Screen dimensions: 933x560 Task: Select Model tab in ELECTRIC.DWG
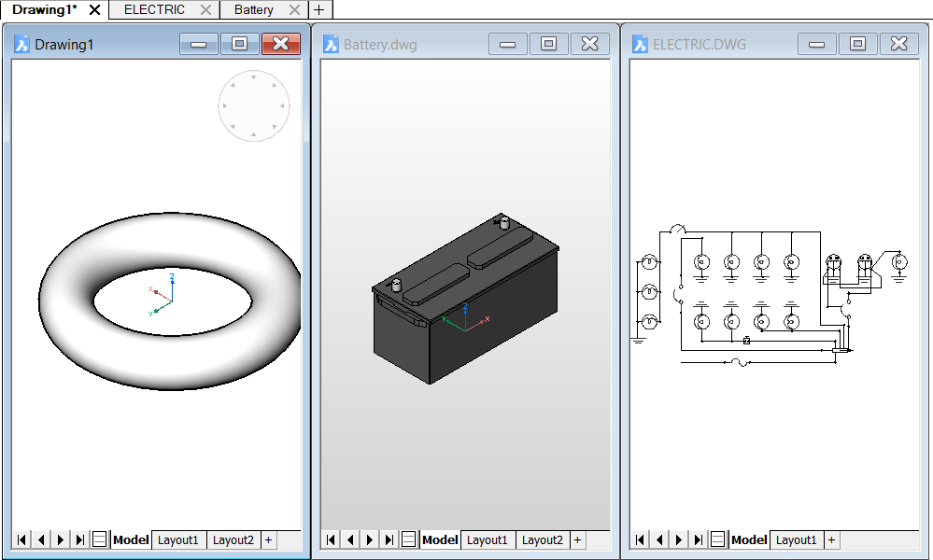pos(749,539)
